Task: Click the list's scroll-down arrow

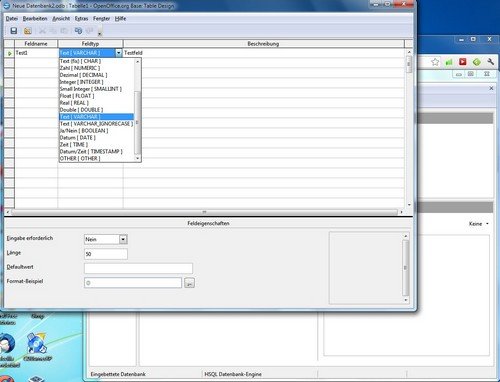Action: tap(137, 159)
